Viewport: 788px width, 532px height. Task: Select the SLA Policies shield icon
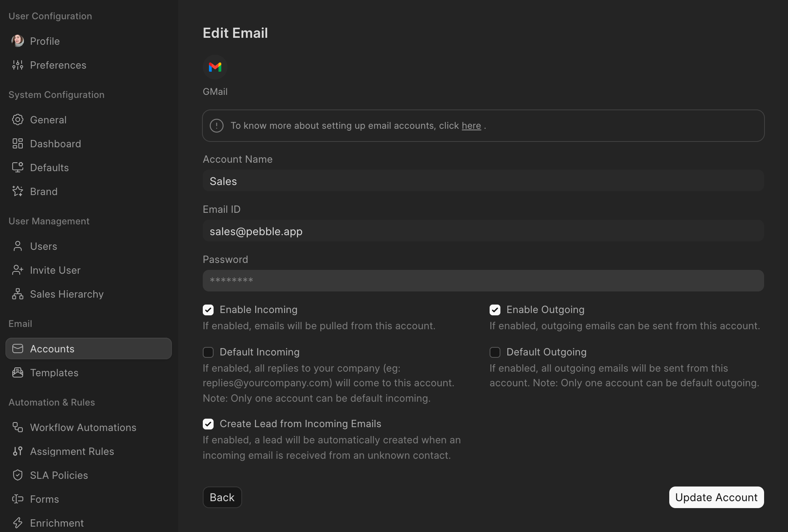18,475
